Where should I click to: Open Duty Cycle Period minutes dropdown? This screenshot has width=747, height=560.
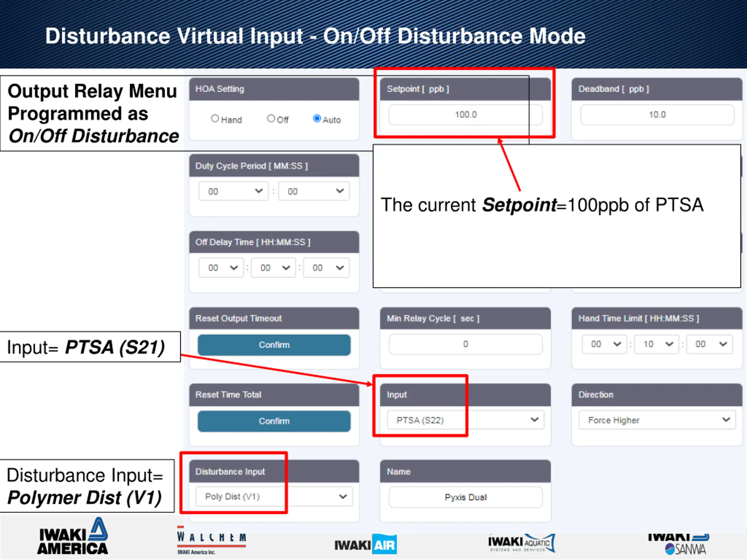(233, 191)
